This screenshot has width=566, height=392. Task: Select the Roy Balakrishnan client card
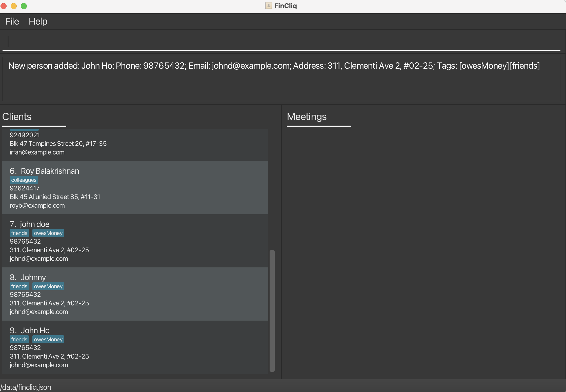(x=135, y=188)
